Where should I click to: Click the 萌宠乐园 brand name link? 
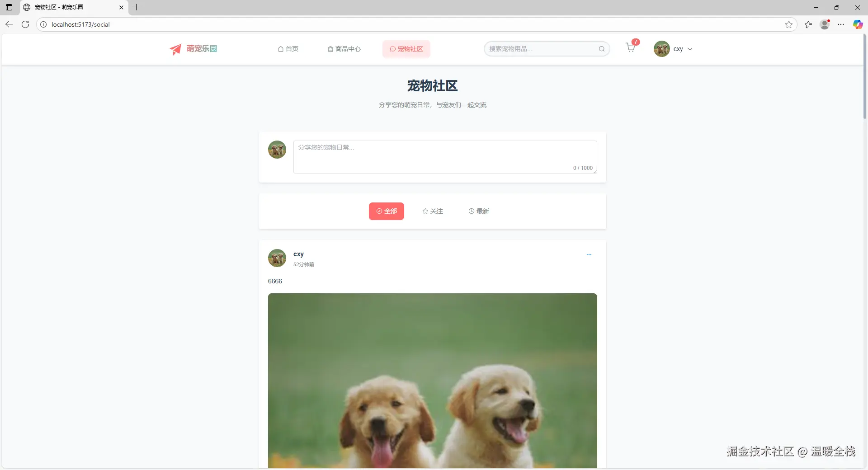pyautogui.click(x=202, y=49)
